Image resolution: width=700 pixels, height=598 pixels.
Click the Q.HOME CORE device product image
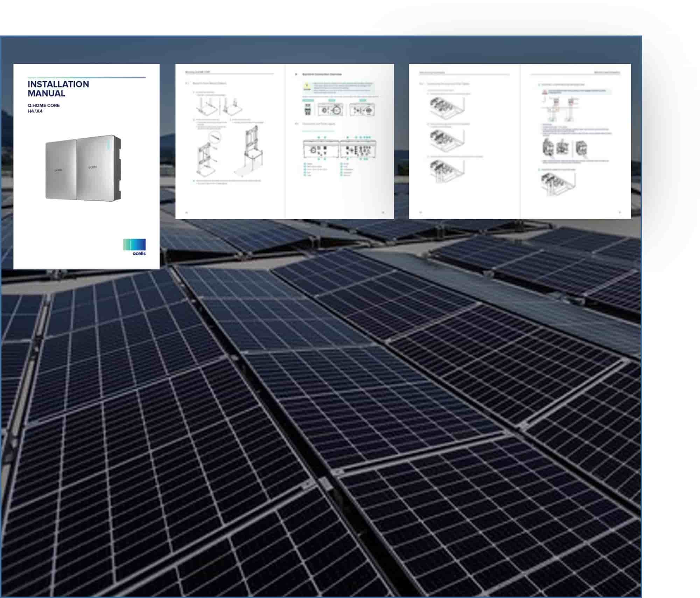click(83, 168)
